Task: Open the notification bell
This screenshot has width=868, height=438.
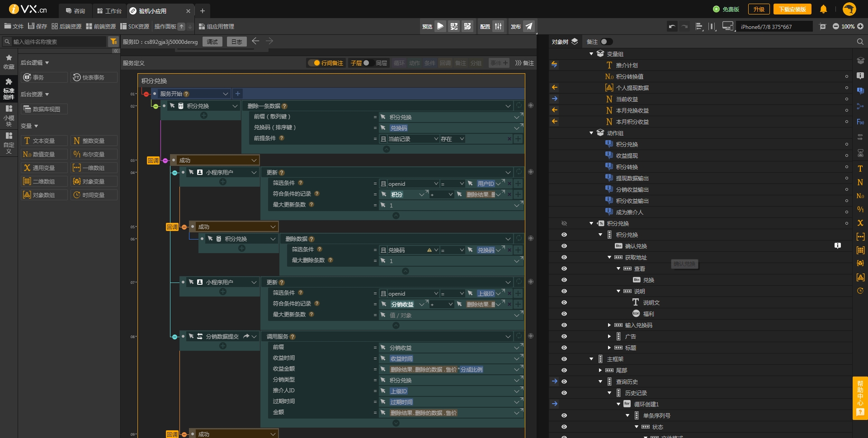Action: click(823, 9)
